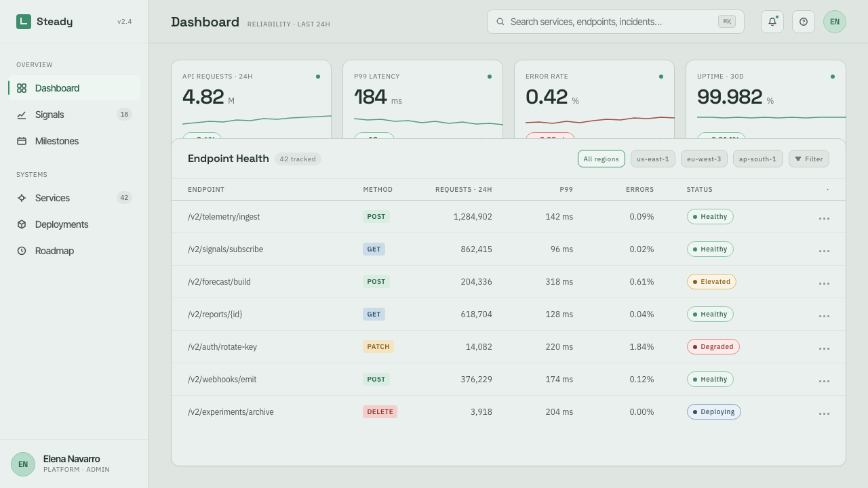Click Signals chart icon in sidebar
This screenshot has width=868, height=488.
(x=22, y=115)
